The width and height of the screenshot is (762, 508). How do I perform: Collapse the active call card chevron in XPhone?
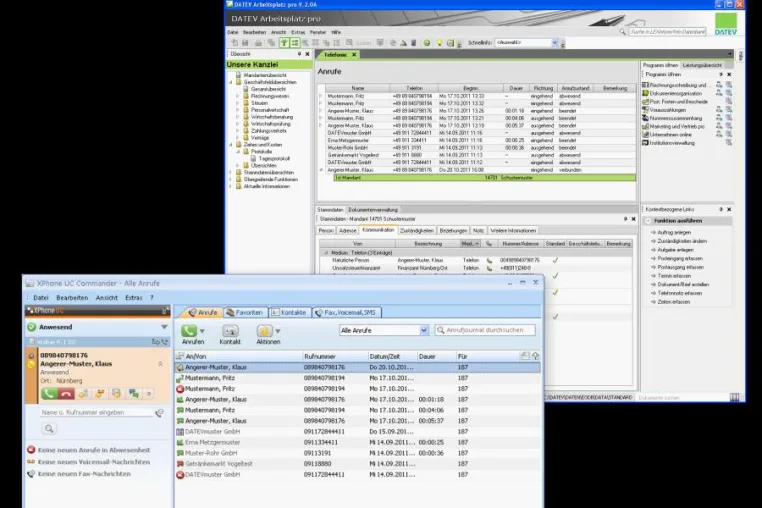click(x=160, y=364)
